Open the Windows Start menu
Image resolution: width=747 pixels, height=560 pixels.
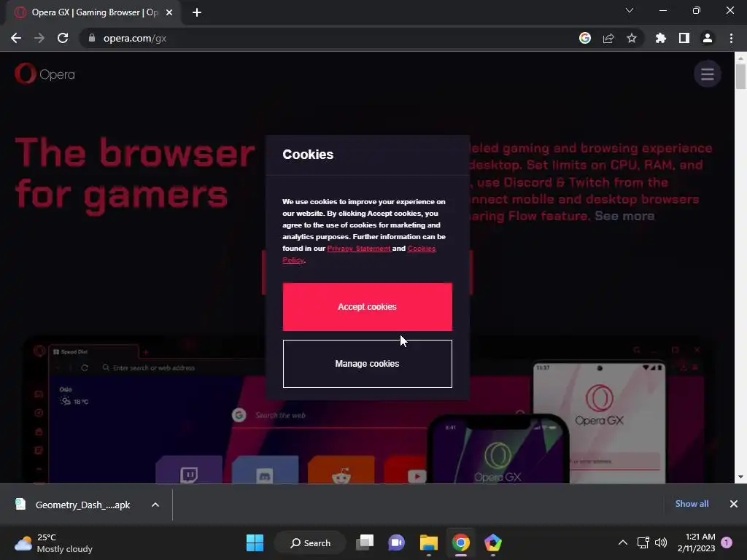pyautogui.click(x=255, y=542)
